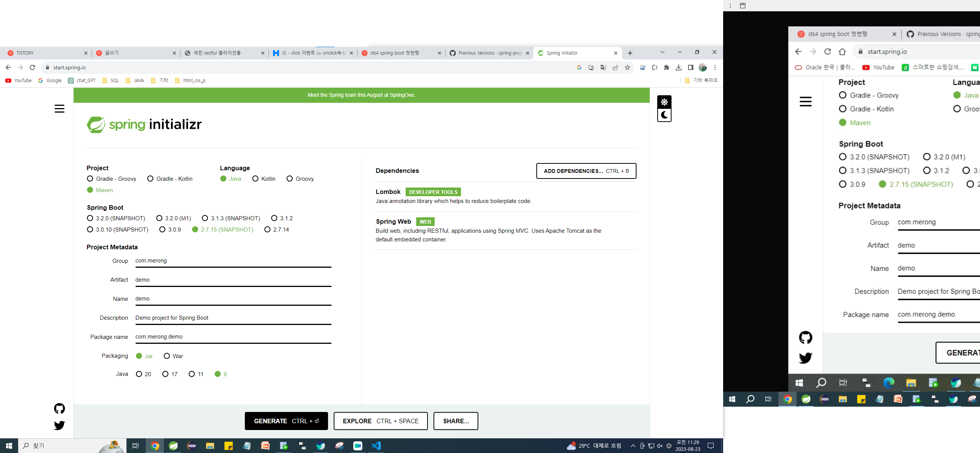This screenshot has width=980, height=453.
Task: Reload the start.spring.io page
Action: (32, 68)
